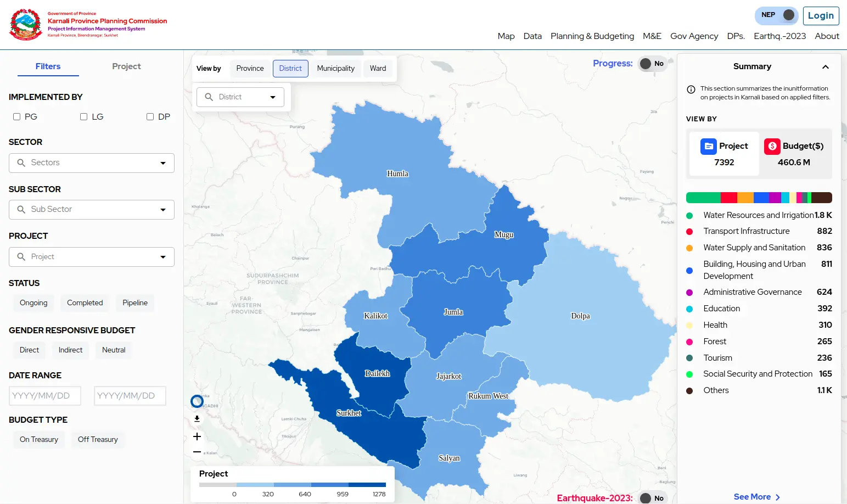The height and width of the screenshot is (504, 847).
Task: Check the PG implemented-by checkbox
Action: tap(17, 117)
